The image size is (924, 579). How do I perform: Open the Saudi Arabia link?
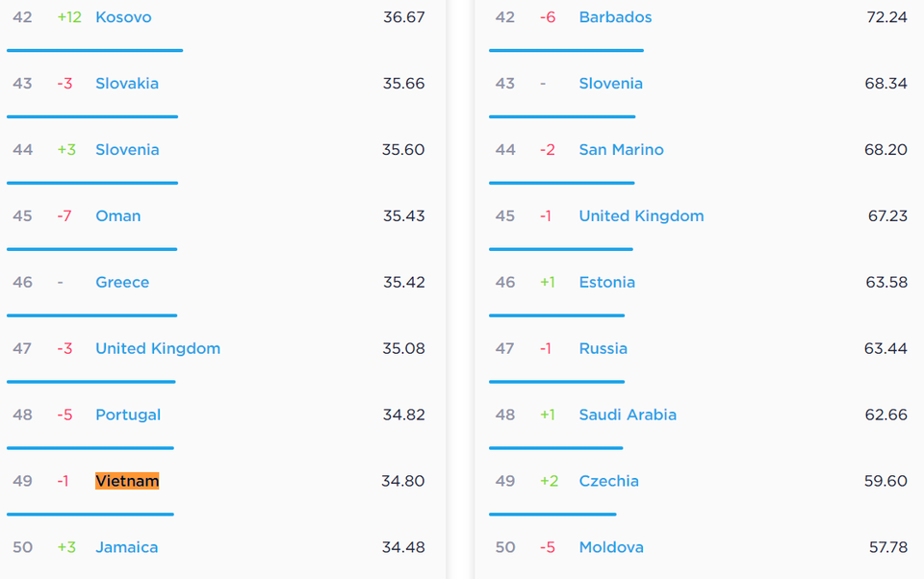628,415
